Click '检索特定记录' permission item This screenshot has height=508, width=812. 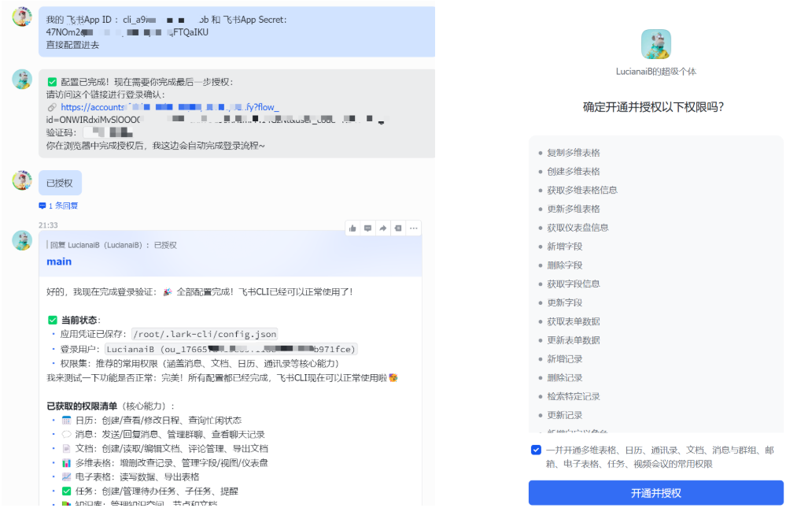click(x=574, y=396)
